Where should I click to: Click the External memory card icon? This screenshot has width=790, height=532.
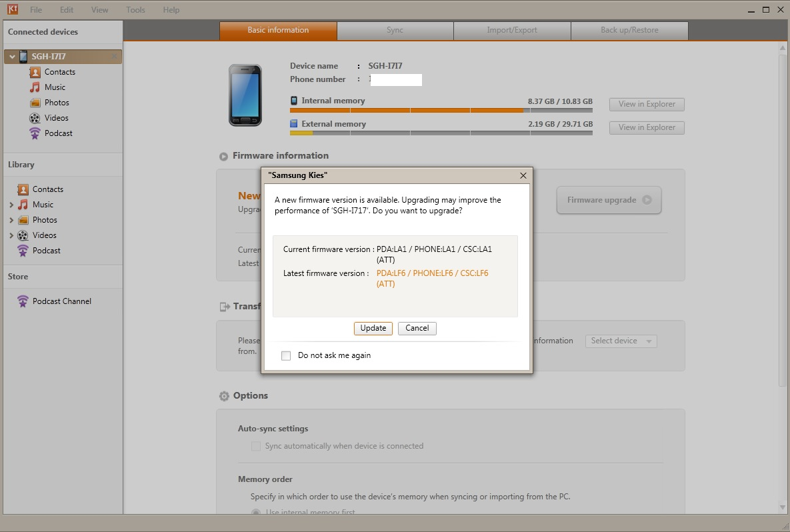tap(294, 123)
